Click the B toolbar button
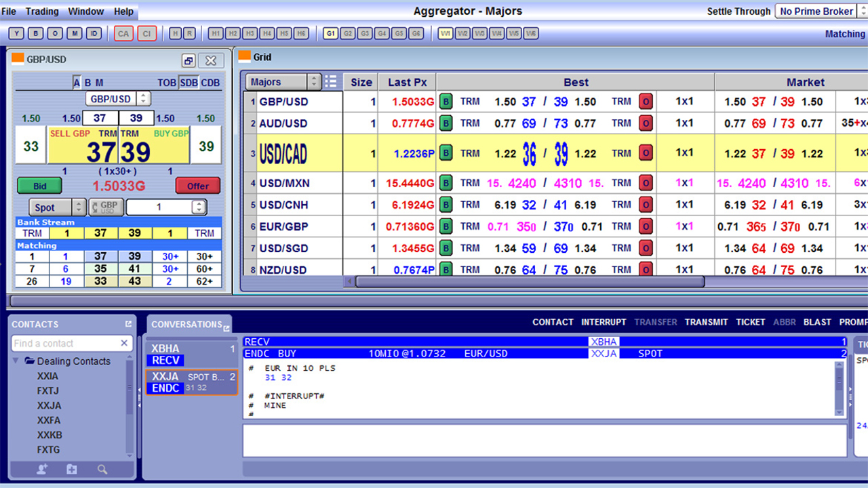This screenshot has width=868, height=488. click(36, 33)
